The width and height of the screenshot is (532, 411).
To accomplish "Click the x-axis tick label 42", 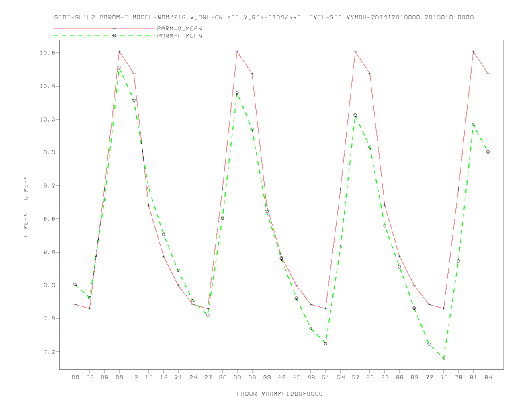I will (x=281, y=377).
